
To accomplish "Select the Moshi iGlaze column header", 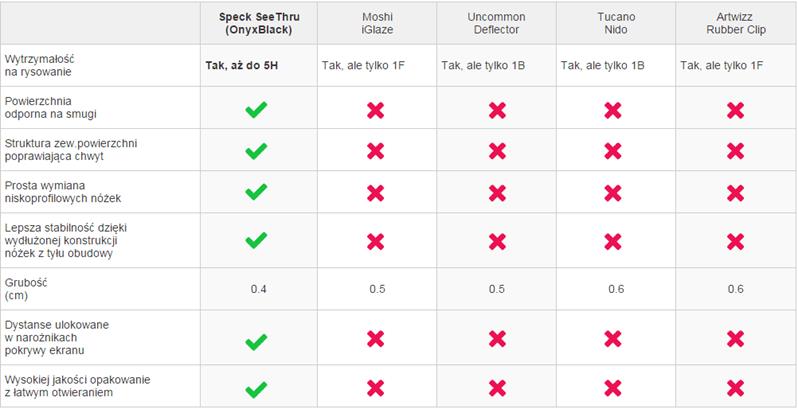I will [379, 23].
